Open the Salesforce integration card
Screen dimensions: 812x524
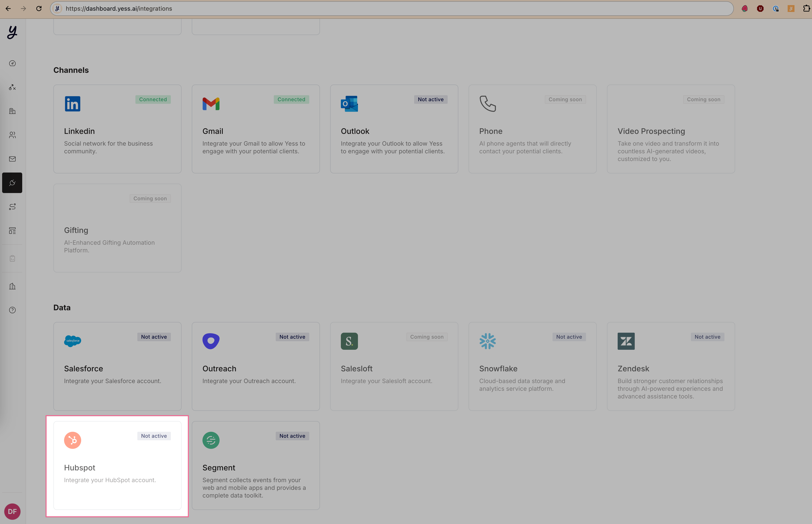[117, 366]
